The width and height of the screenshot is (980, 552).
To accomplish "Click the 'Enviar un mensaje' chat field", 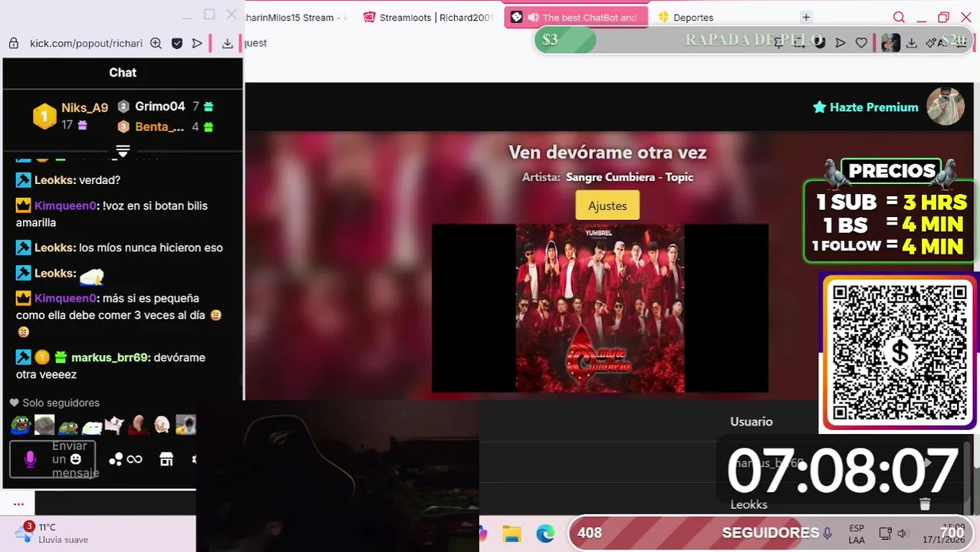I will pyautogui.click(x=52, y=459).
